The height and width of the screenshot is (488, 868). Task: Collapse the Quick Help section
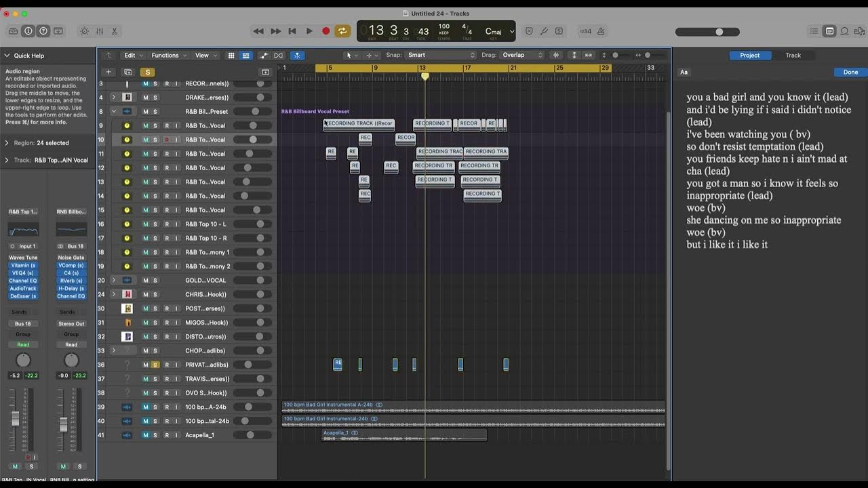7,56
